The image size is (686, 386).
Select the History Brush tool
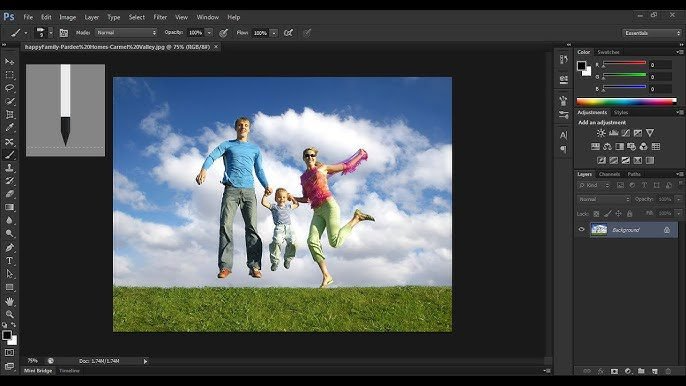point(9,181)
